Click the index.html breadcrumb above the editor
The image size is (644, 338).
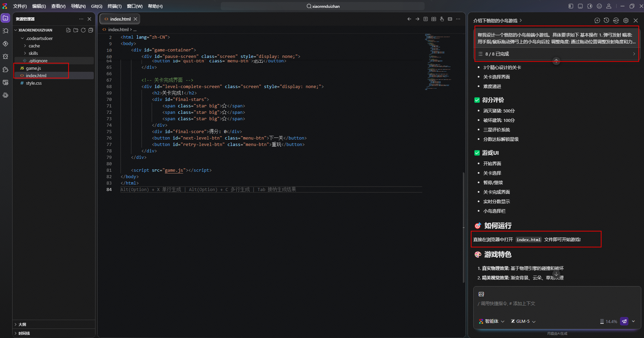[119, 29]
